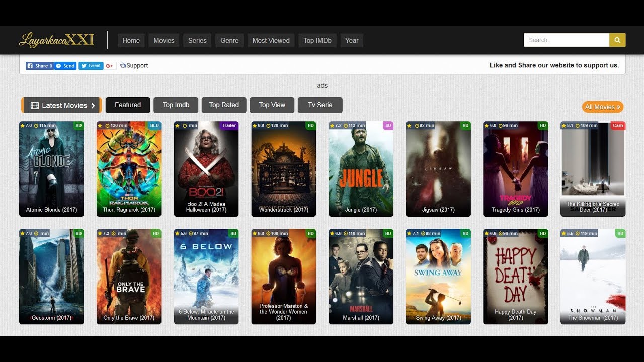This screenshot has height=362, width=644.
Task: Open the Home menu item
Action: click(131, 41)
